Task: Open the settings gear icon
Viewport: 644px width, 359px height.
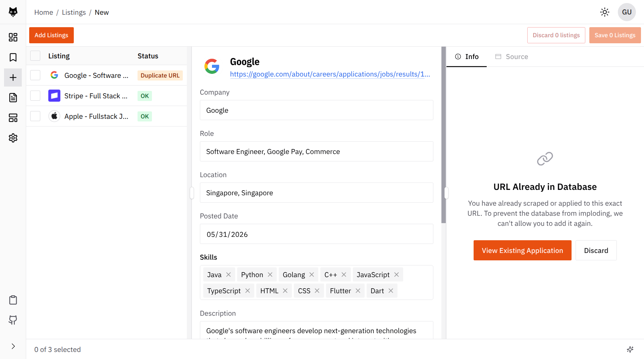Action: pyautogui.click(x=13, y=138)
